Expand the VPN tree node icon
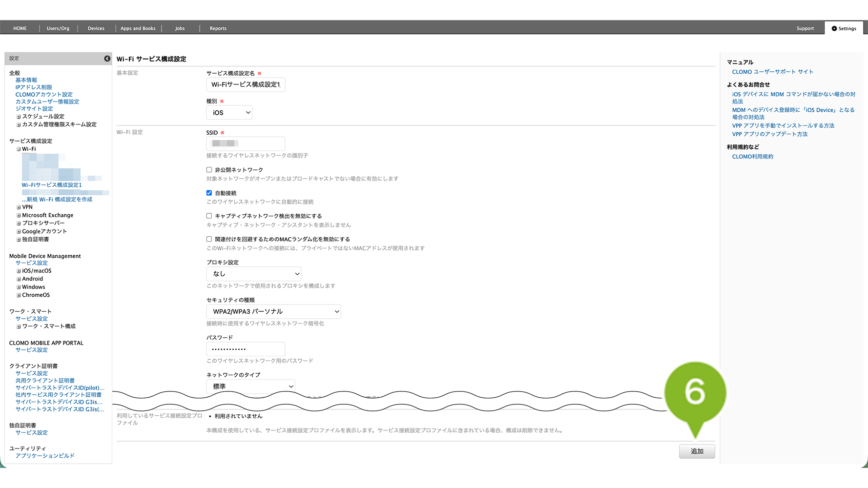The image size is (868, 488). (x=19, y=207)
